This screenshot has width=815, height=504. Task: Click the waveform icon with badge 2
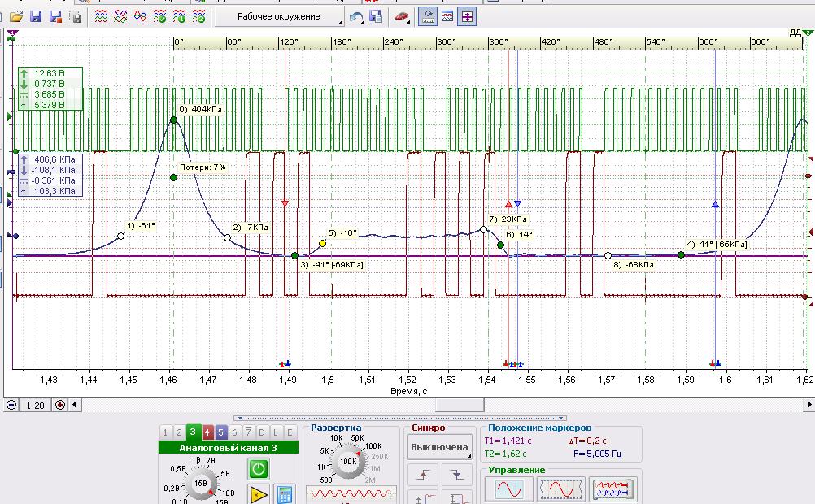coord(199,16)
